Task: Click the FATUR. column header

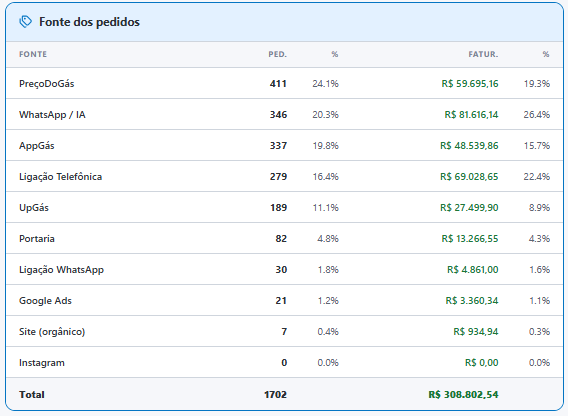Action: 483,54
